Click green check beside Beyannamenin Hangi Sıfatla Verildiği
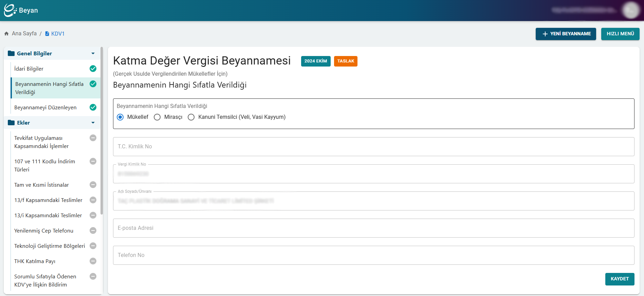The width and height of the screenshot is (644, 296). point(93,84)
